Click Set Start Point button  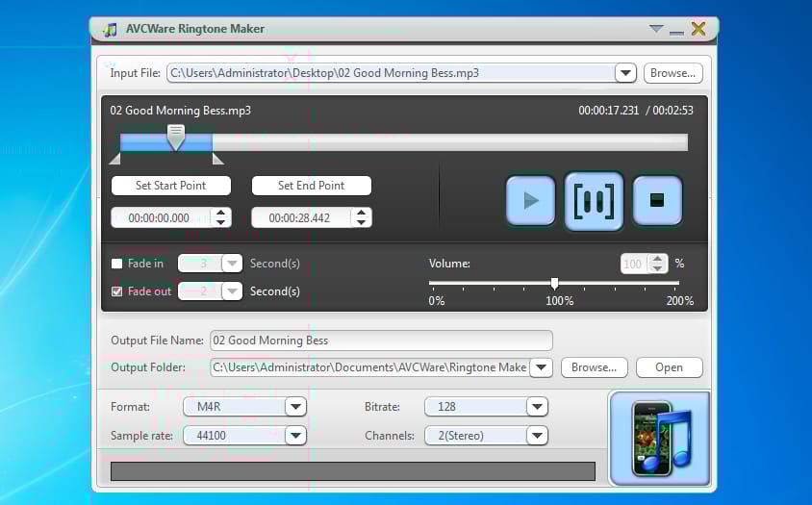(x=171, y=186)
